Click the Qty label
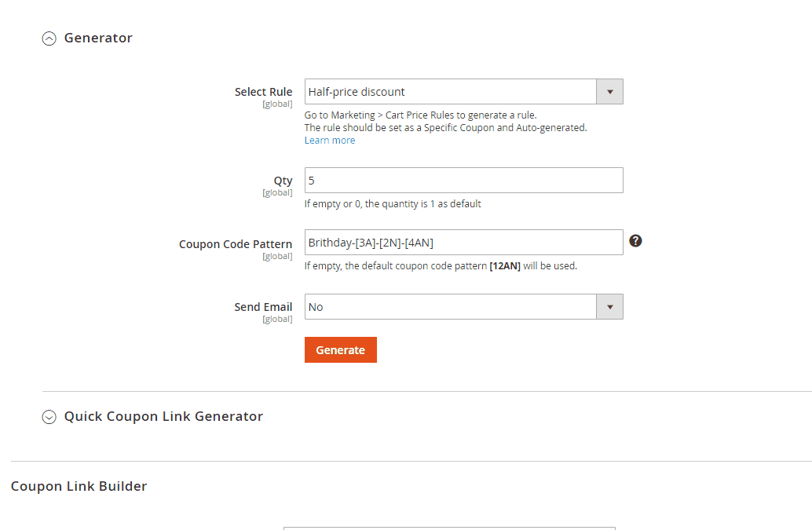Viewport: 812px width, 530px height. (x=283, y=181)
